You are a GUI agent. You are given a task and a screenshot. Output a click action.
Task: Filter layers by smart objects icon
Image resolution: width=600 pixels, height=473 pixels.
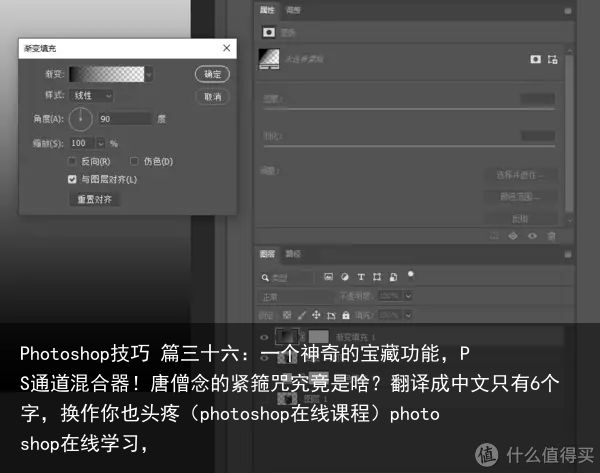click(x=393, y=277)
